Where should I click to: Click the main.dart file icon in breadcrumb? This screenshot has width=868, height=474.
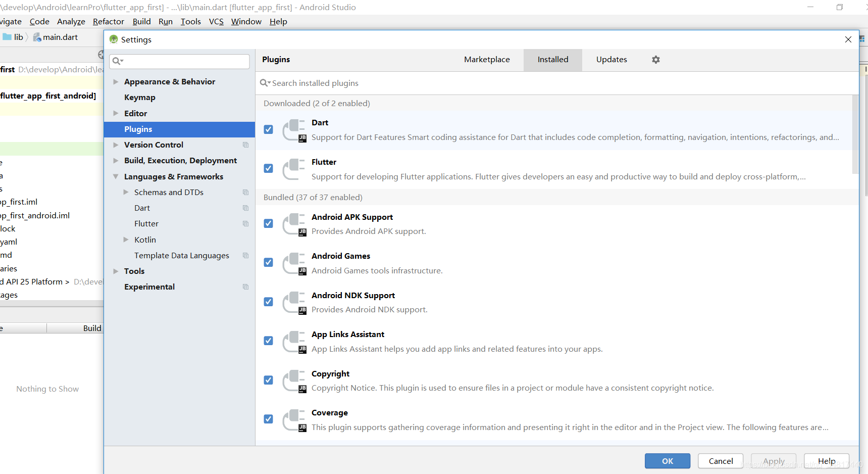click(x=37, y=37)
